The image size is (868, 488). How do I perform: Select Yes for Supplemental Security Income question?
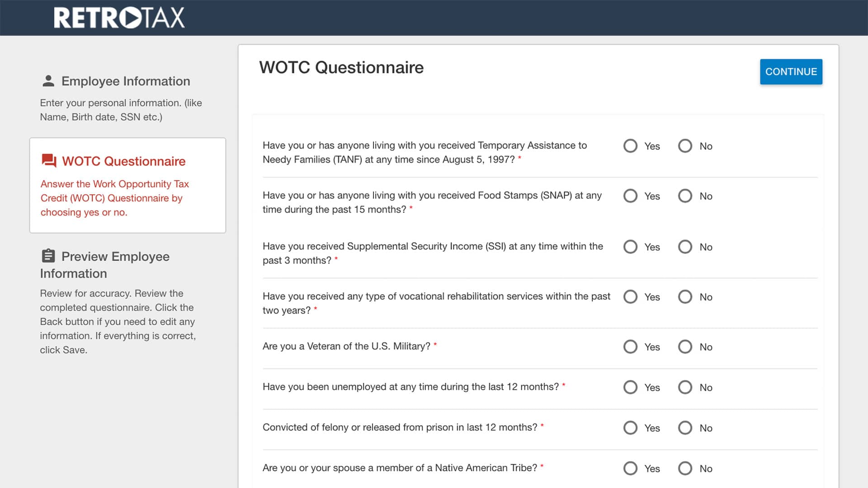click(630, 247)
